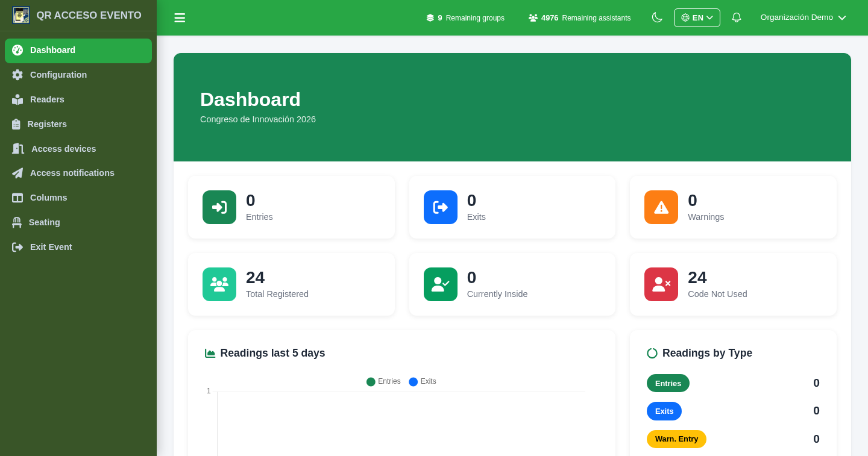The height and width of the screenshot is (456, 868).
Task: Toggle the hamburger sidebar menu
Action: click(180, 18)
